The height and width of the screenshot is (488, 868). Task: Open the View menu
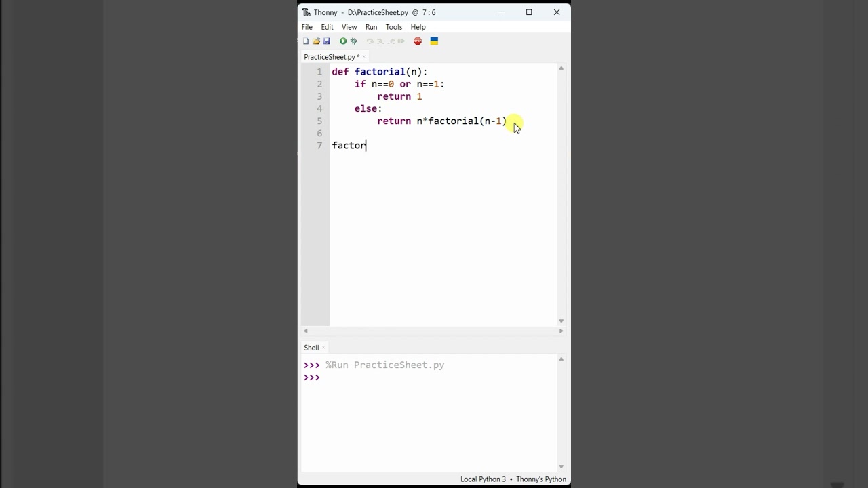tap(349, 27)
